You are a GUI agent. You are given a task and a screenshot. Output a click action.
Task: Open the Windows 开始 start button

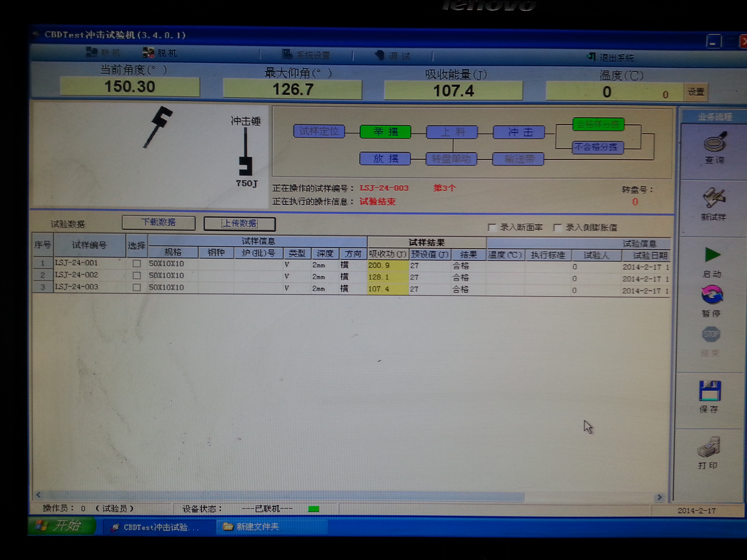point(62,525)
